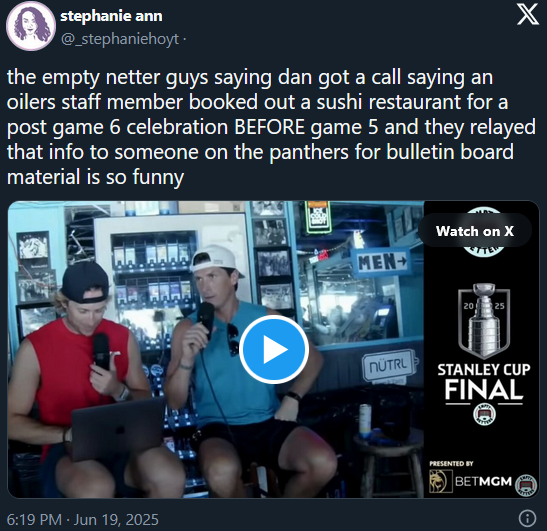Screen dimensions: 547x531
Task: Click the STANLEY CUP FINAL title text
Action: [x=484, y=382]
